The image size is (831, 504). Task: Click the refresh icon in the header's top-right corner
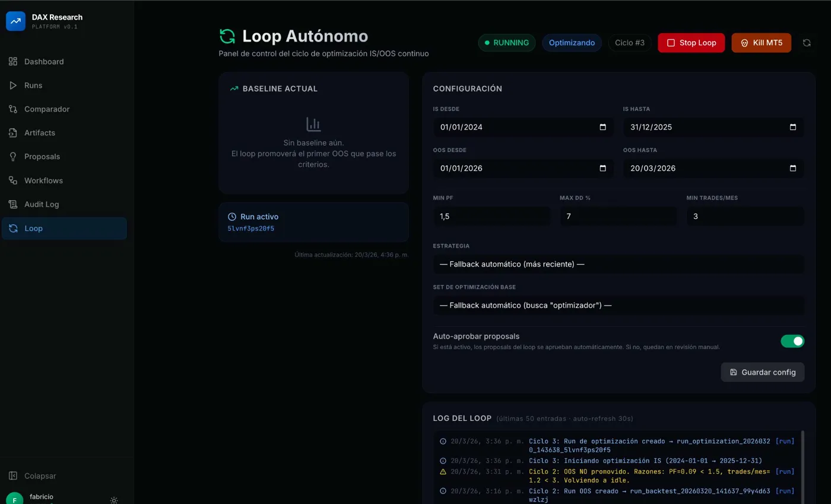click(806, 43)
